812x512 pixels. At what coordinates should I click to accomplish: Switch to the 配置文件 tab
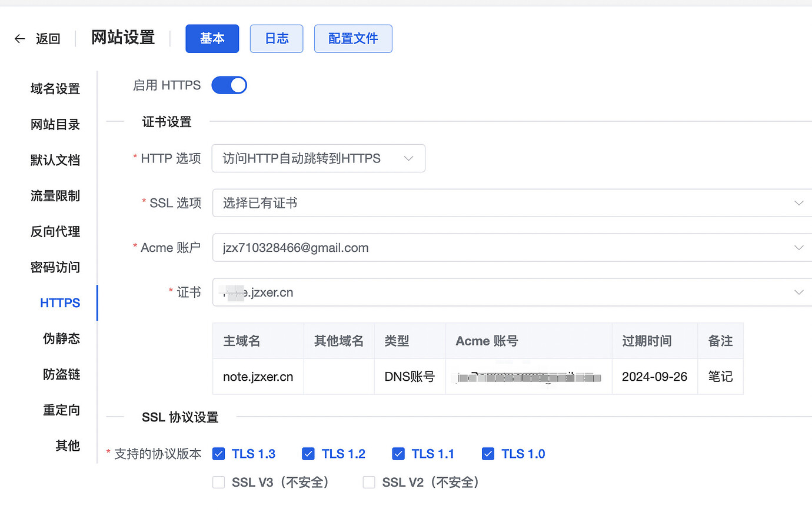(353, 38)
